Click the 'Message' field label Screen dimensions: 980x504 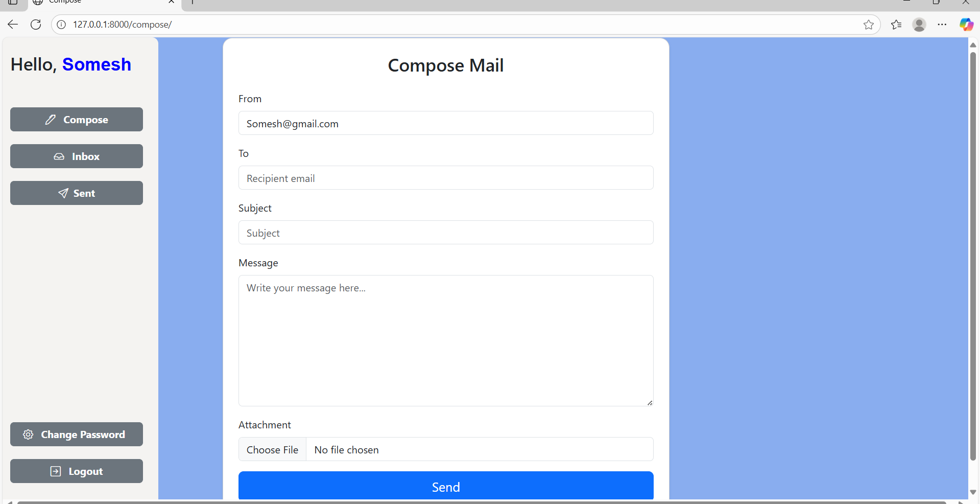(x=258, y=263)
